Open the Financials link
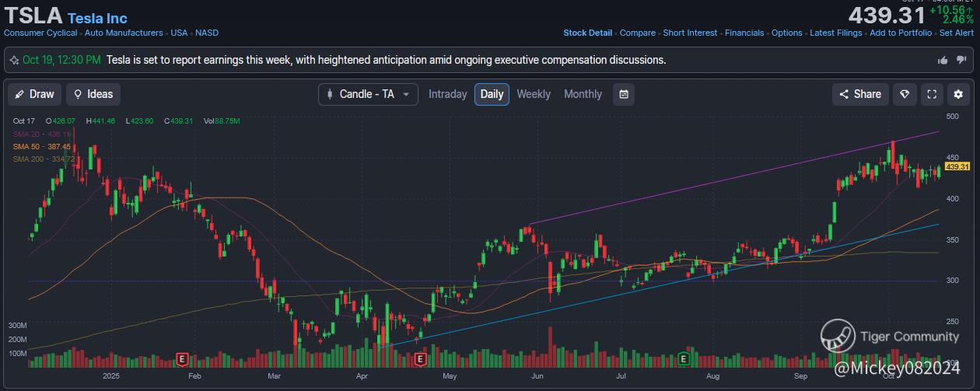Screen dimensions: 980x391 (744, 33)
